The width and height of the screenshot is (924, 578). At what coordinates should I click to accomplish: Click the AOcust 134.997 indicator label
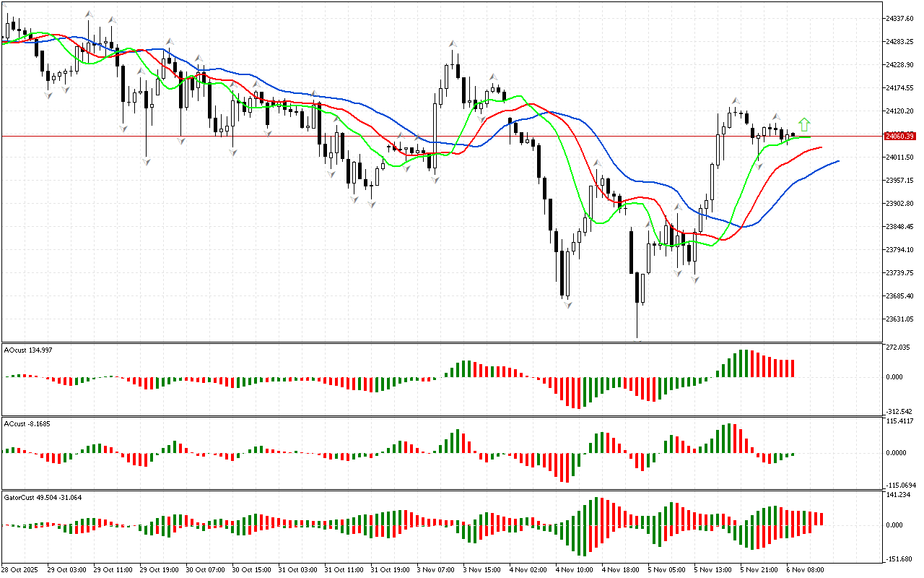pyautogui.click(x=28, y=350)
